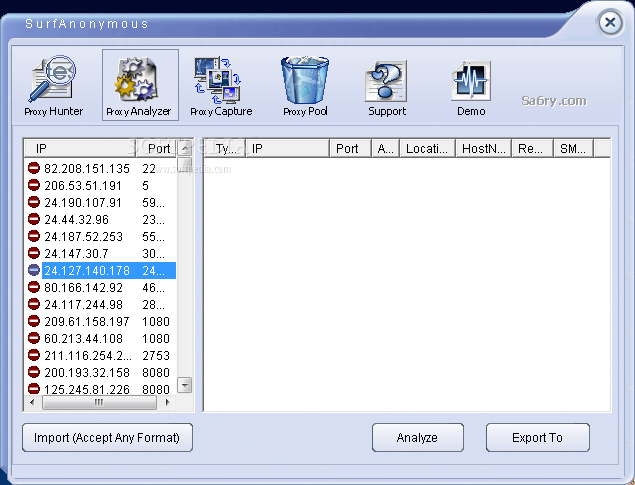The image size is (635, 485).
Task: Open the Proxy Pool bin
Action: 305,86
